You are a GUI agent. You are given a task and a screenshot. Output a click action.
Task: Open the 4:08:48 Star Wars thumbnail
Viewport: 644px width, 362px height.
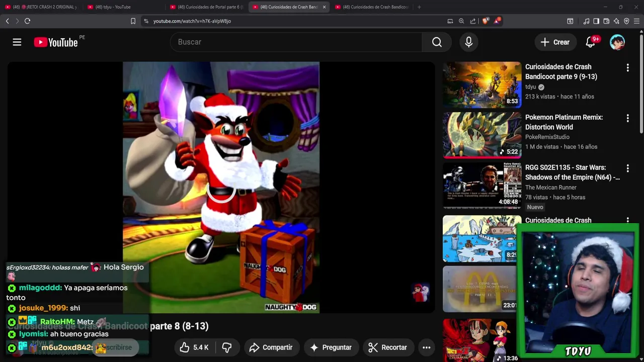point(482,185)
